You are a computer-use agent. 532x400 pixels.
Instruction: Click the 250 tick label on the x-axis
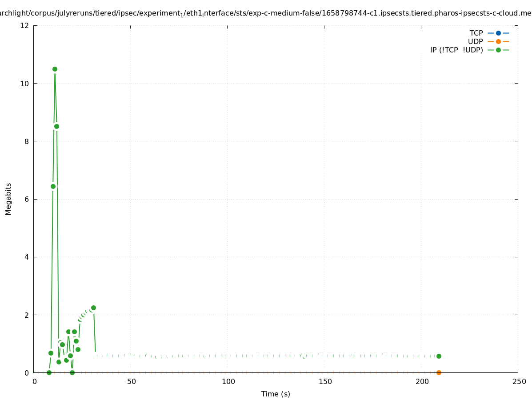point(518,381)
